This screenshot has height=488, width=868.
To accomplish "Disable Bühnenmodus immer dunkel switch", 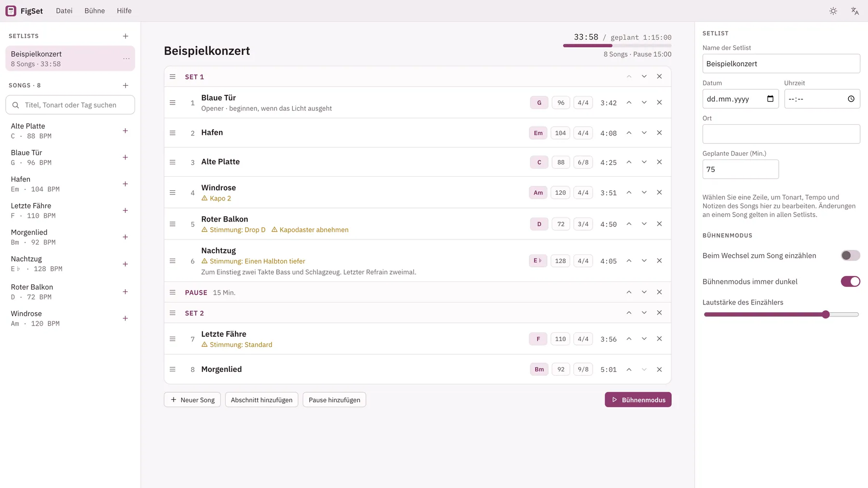I will [x=850, y=281].
